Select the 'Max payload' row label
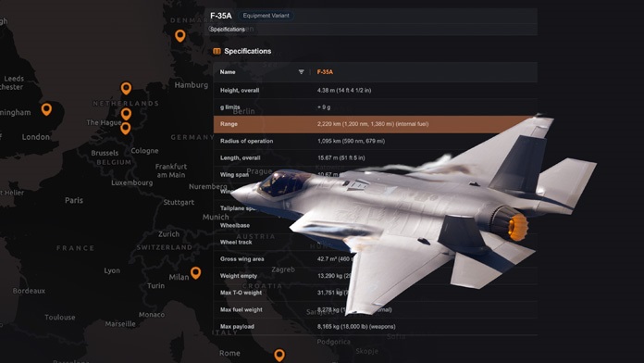644x363 pixels. point(237,326)
